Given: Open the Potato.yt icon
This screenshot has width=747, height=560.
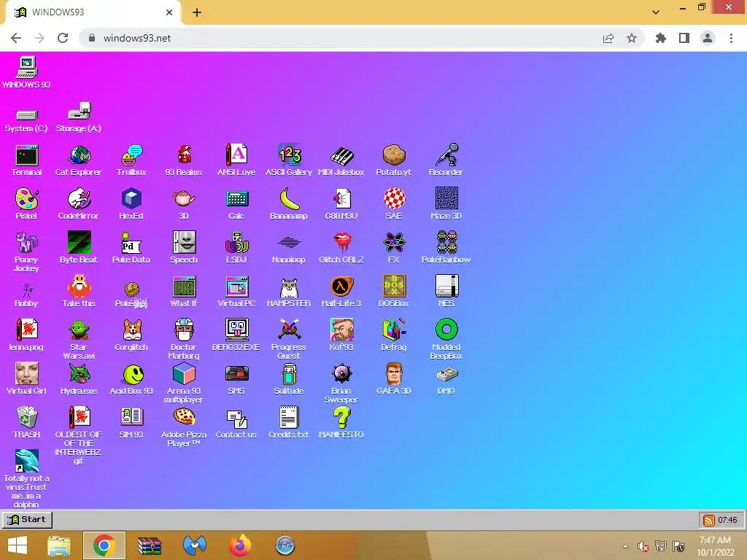Looking at the screenshot, I should [x=393, y=160].
